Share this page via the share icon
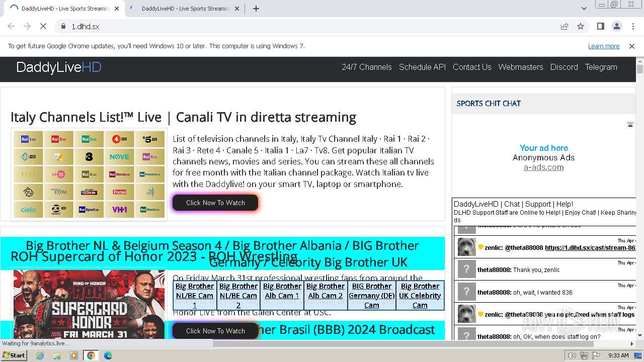Viewport: 644px width, 362px height. 565,26
